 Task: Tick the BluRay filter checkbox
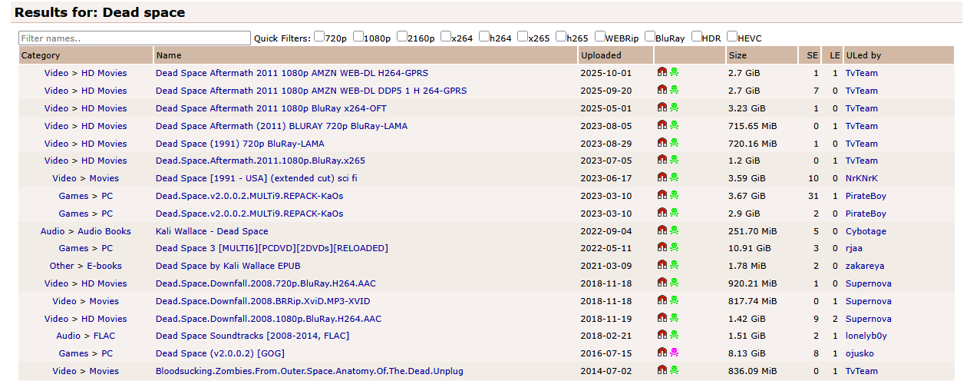coord(650,36)
